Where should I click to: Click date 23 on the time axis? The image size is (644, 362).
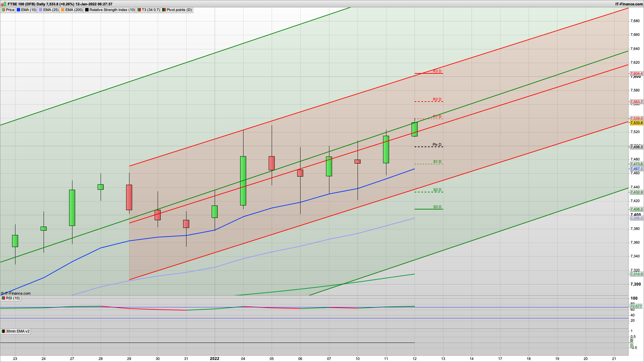pyautogui.click(x=15, y=358)
